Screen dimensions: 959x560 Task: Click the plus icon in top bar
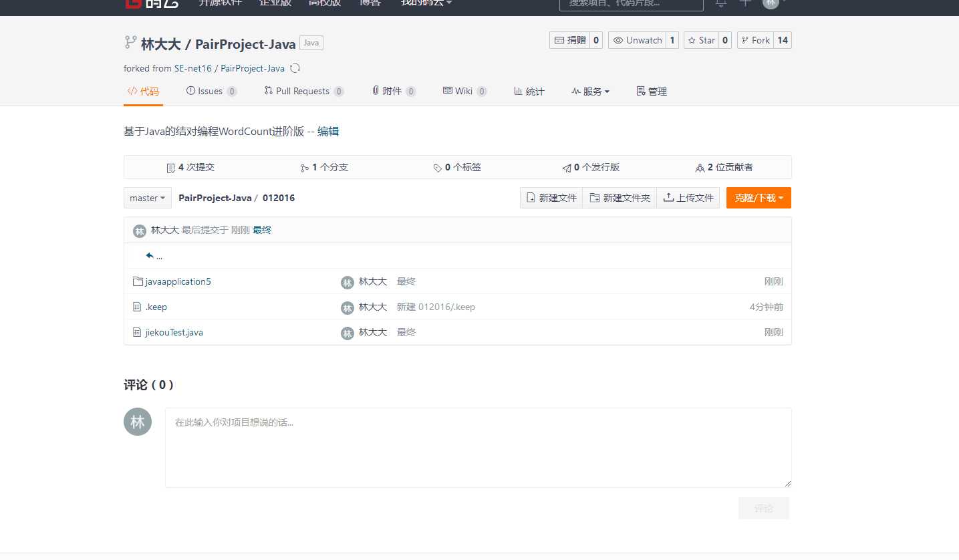click(745, 3)
